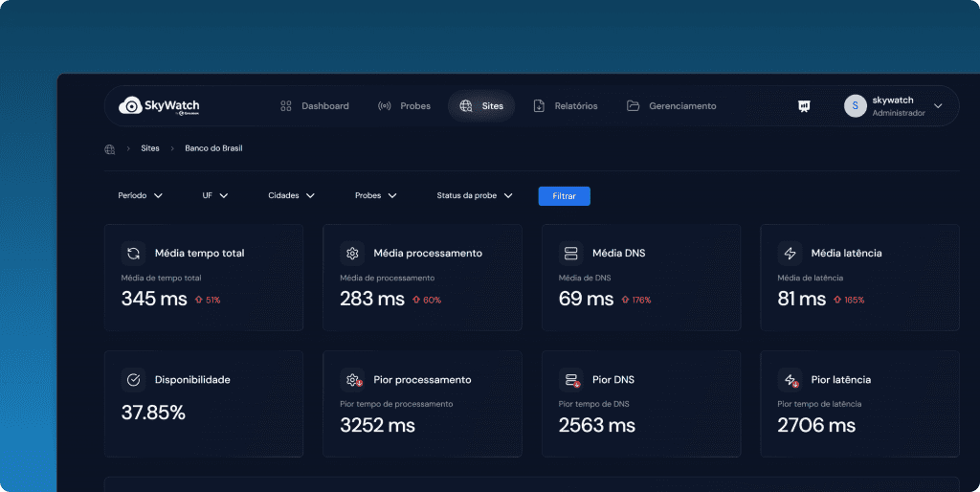Expand the Probes filter dropdown

pos(375,195)
